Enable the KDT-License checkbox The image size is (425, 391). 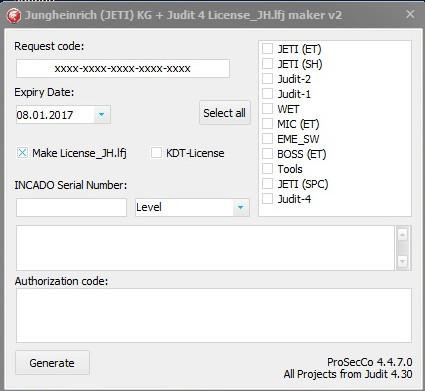pos(156,153)
